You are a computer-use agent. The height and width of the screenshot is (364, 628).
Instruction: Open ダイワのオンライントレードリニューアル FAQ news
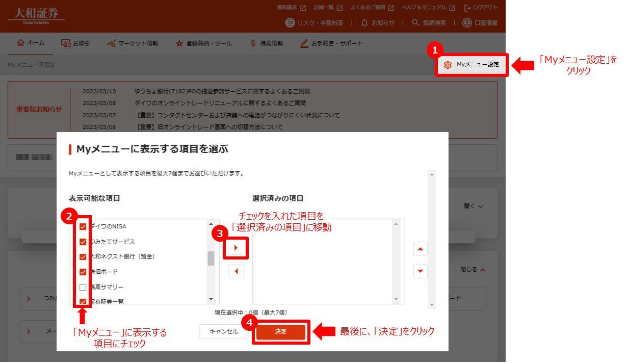[x=220, y=103]
